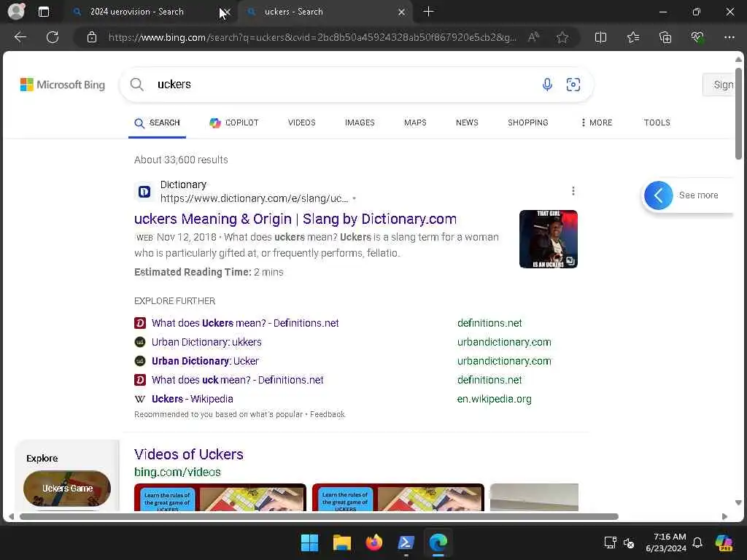The image size is (747, 560).
Task: Click the Sign in button
Action: 719,85
